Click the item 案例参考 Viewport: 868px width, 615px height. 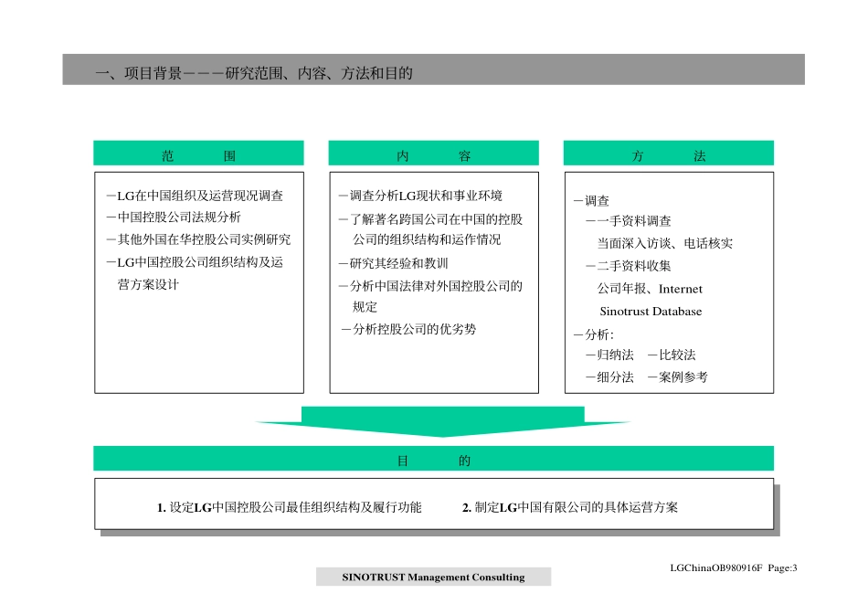(678, 377)
